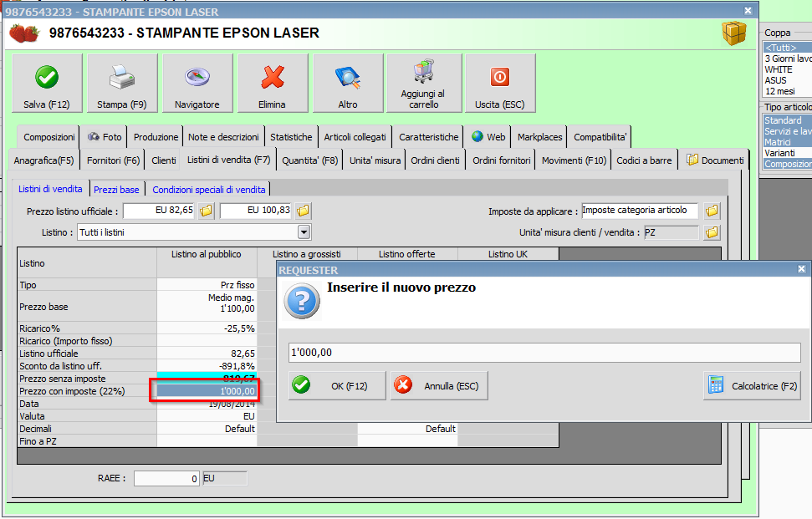Open Condizioni speciali di vendita sub-tab
This screenshot has height=519, width=812.
[x=209, y=190]
